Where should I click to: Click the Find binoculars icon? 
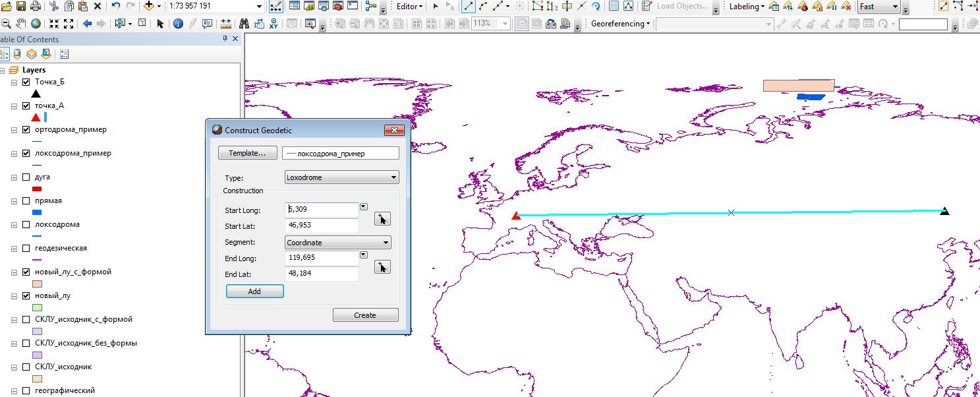(244, 24)
